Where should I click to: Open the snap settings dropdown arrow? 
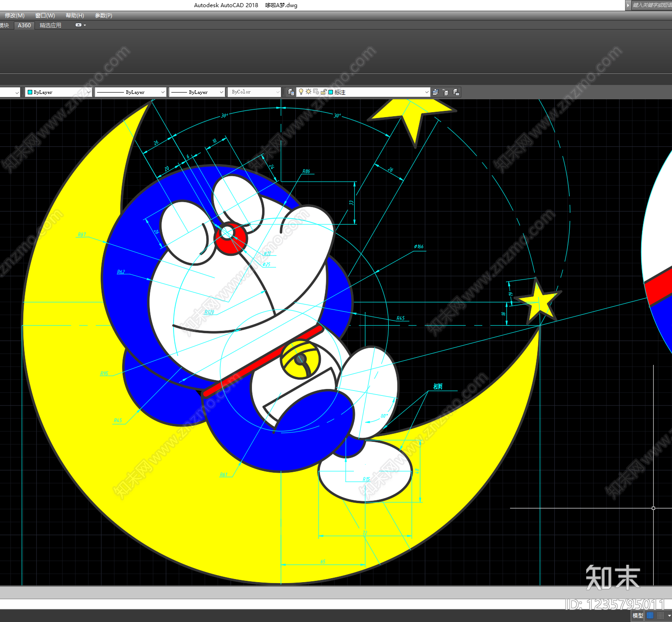669,616
